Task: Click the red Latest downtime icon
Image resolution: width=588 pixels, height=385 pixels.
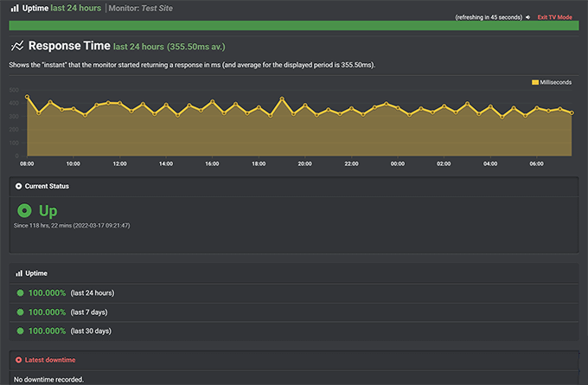Action: (x=19, y=359)
